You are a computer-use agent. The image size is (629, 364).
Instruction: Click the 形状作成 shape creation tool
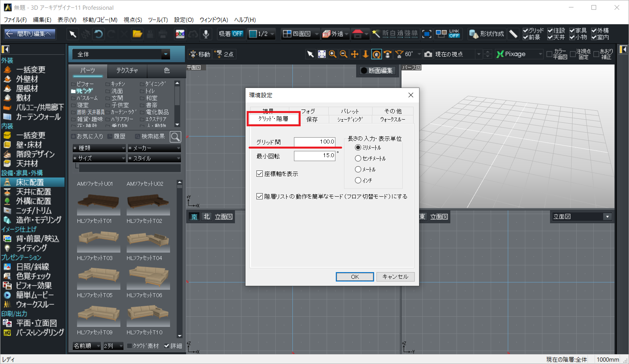coord(487,34)
